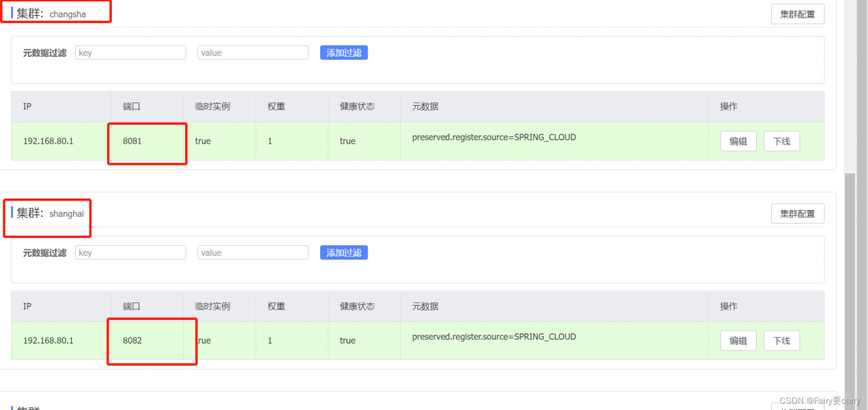Click the metadata text in shanghai row
Viewport: 868px width, 410px height.
click(x=494, y=337)
